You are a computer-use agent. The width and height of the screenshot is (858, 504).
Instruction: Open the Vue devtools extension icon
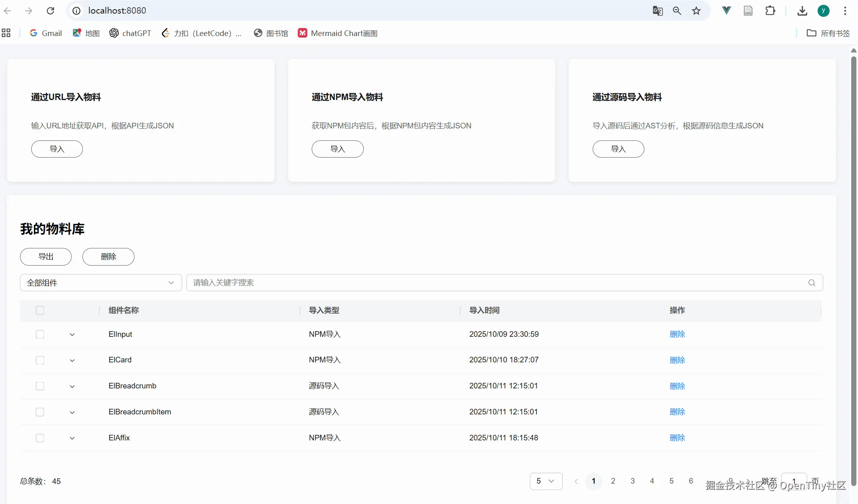click(x=726, y=11)
